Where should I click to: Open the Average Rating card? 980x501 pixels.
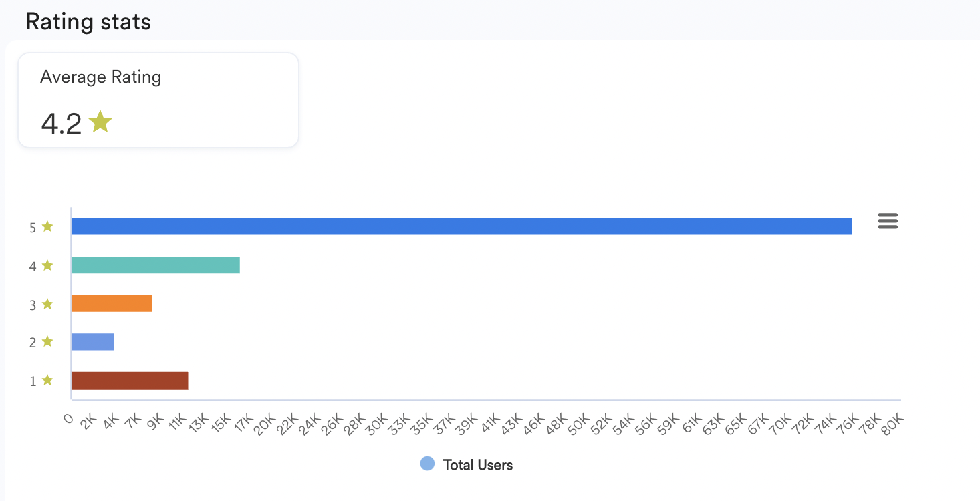tap(158, 100)
